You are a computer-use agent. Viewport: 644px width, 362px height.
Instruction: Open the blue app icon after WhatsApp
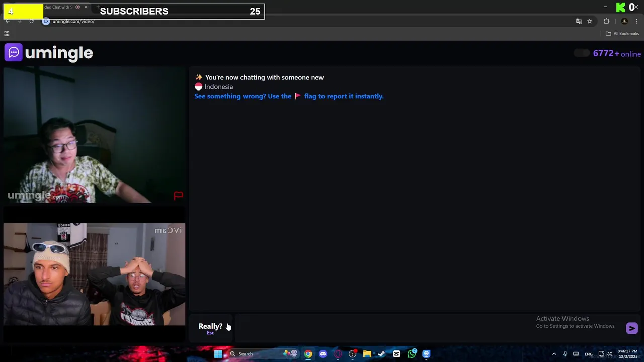point(426,354)
